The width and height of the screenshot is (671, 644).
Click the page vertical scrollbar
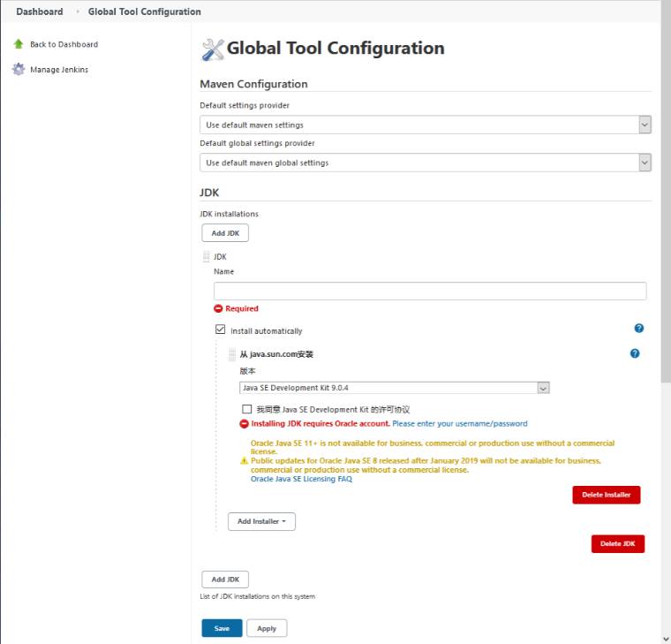click(665, 265)
